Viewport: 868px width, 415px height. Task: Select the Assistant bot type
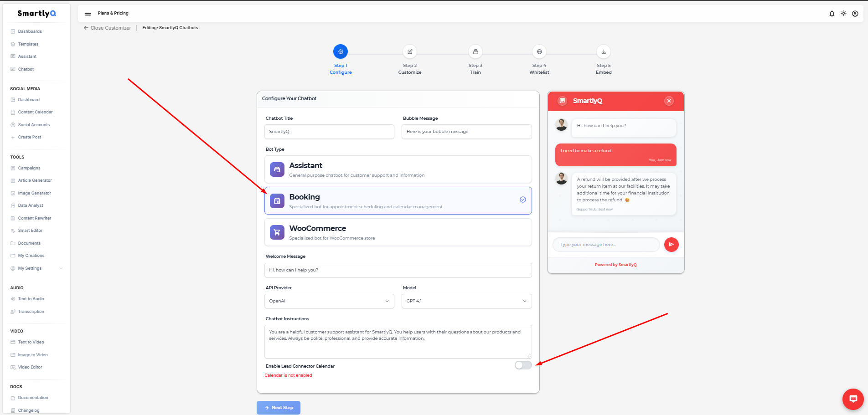coord(398,169)
